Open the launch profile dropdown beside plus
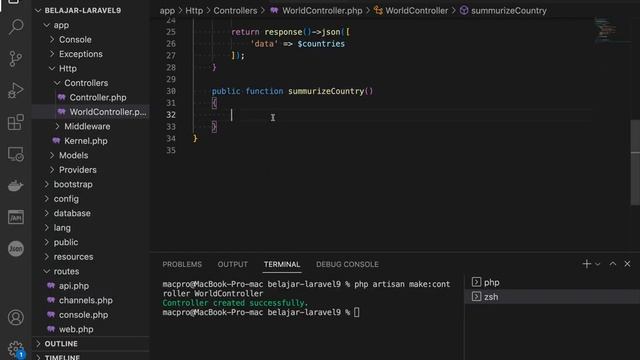The width and height of the screenshot is (640, 360). coord(598,264)
